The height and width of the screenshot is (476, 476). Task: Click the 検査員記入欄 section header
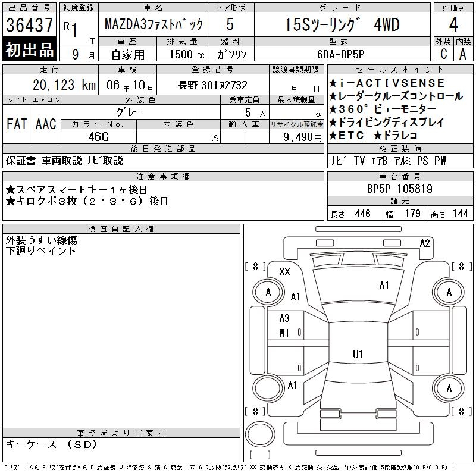pos(121,229)
